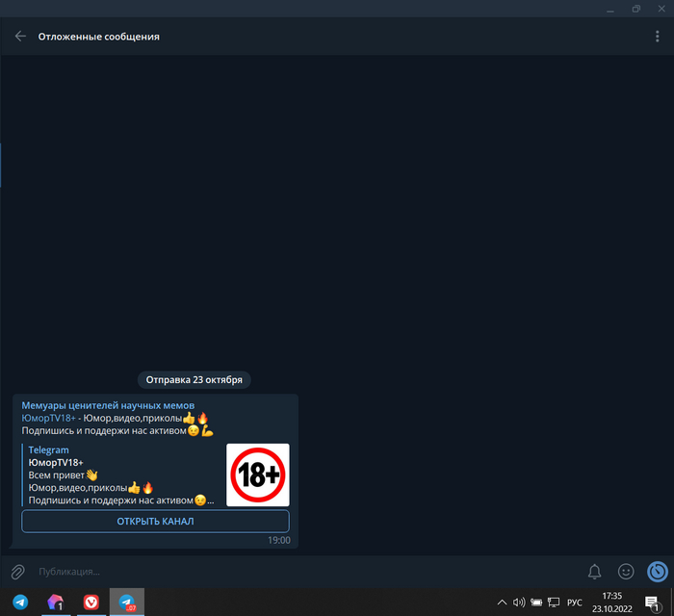Click the battery tray icon
674x616 pixels.
(x=536, y=603)
